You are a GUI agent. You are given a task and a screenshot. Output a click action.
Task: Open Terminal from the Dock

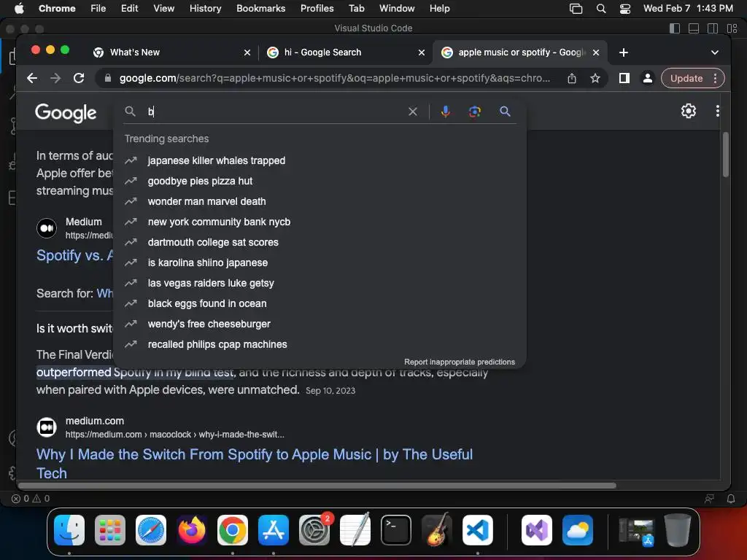point(396,530)
